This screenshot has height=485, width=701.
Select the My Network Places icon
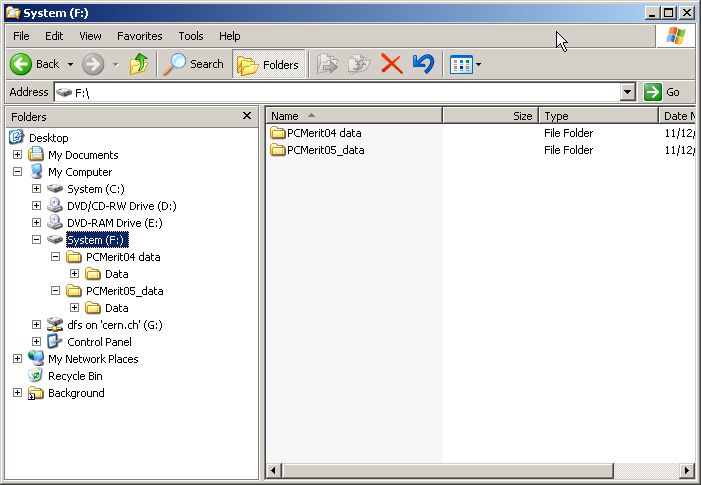click(x=36, y=358)
